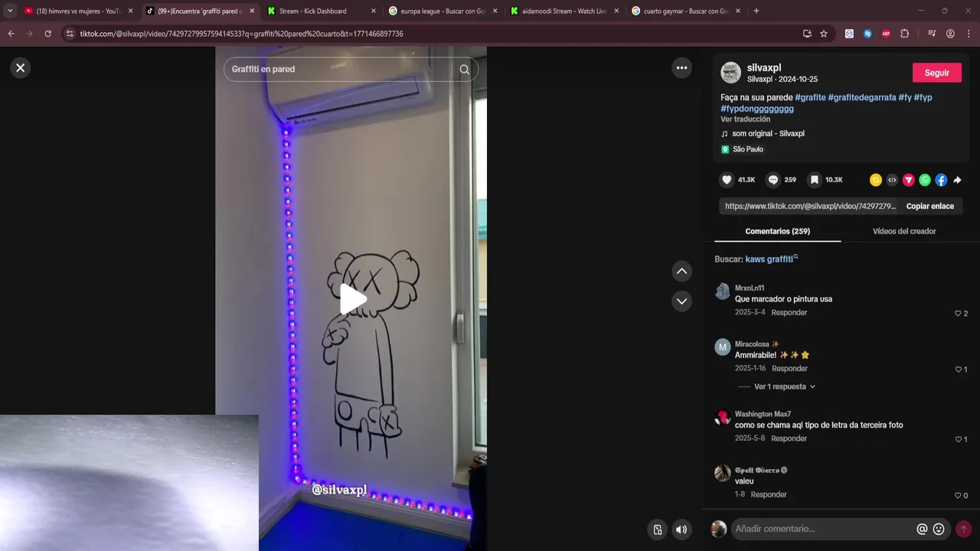The width and height of the screenshot is (980, 551).
Task: Follow silvaxpl with Seguir button
Action: tap(936, 73)
